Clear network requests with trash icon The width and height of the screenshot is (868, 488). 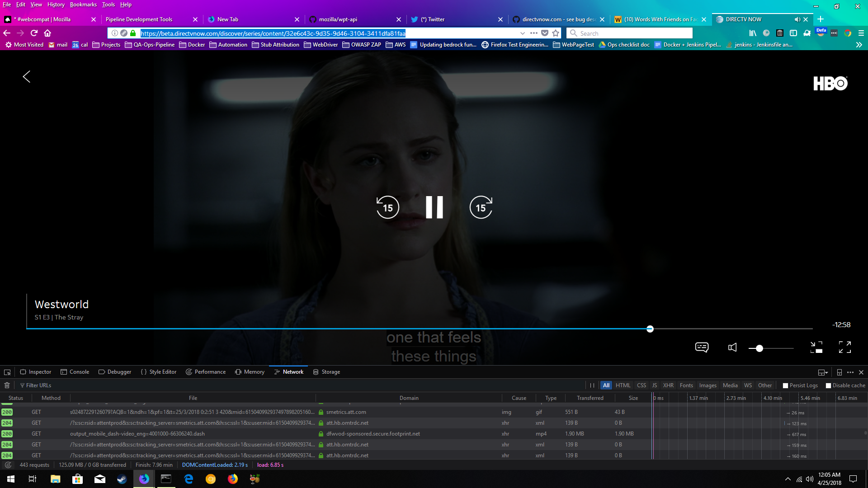7,385
